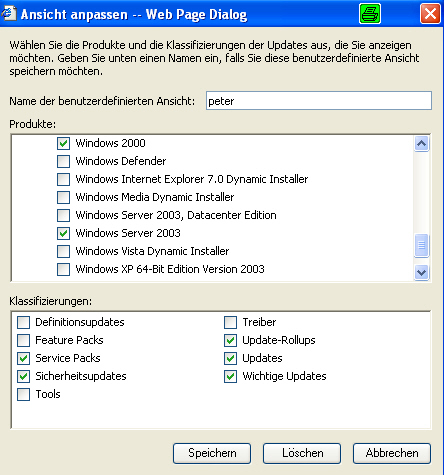Click the products list scroll up arrow
Screen dimensions: 444x475
pos(421,144)
